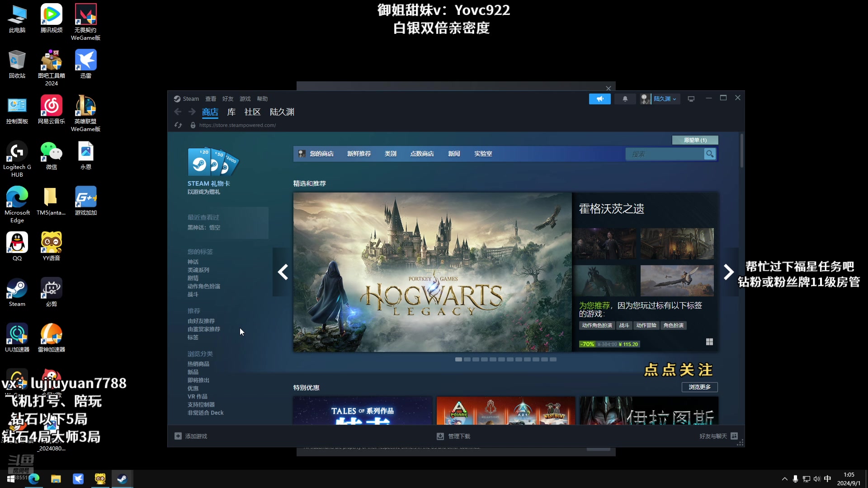Open the STEAM 礼物卡 gift card image
The image size is (868, 488).
(x=213, y=162)
